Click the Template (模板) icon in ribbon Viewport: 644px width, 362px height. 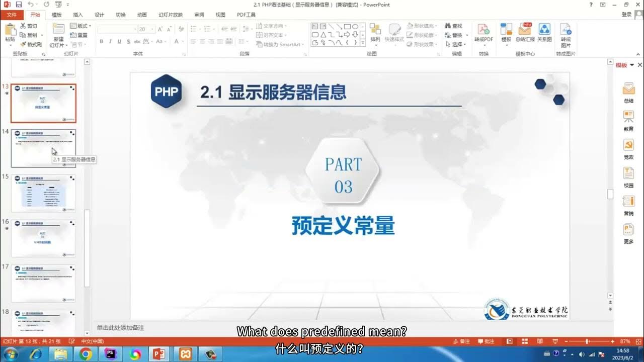[x=506, y=29]
